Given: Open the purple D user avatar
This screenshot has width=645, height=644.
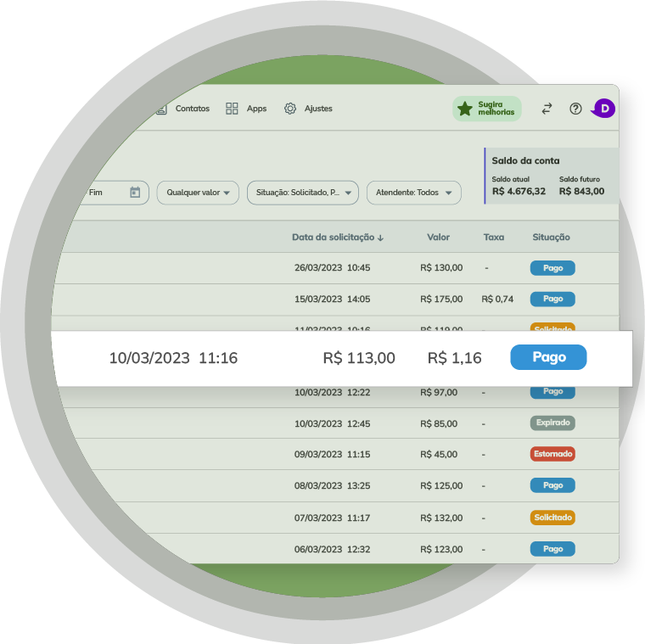Looking at the screenshot, I should [604, 109].
